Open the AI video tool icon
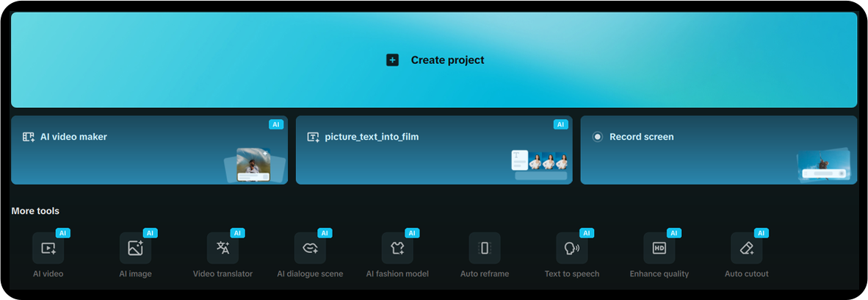The height and width of the screenshot is (300, 868). [x=48, y=248]
